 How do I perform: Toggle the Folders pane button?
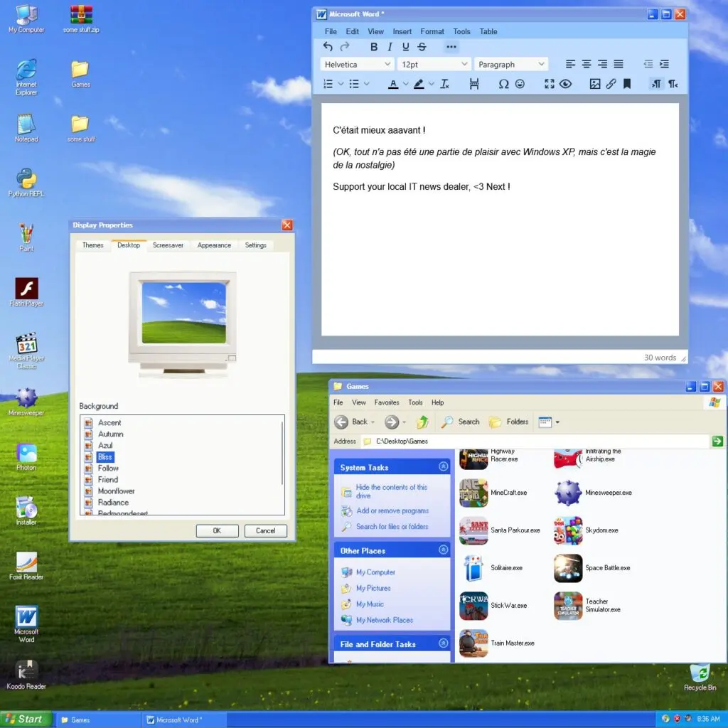(509, 422)
